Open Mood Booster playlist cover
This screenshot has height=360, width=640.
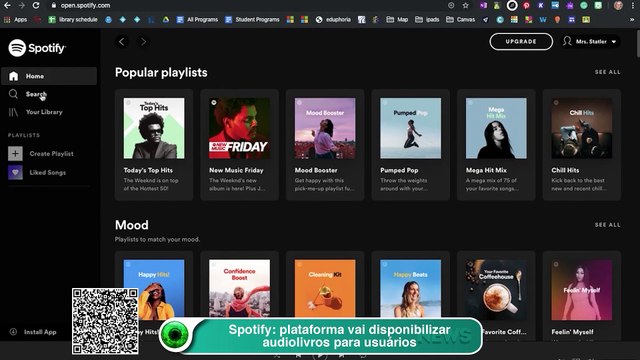325,128
